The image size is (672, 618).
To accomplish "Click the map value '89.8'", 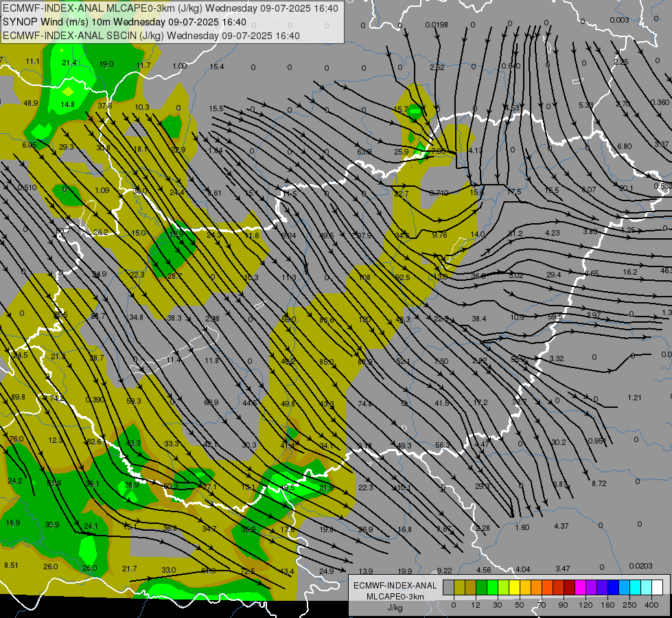I will tap(18, 397).
